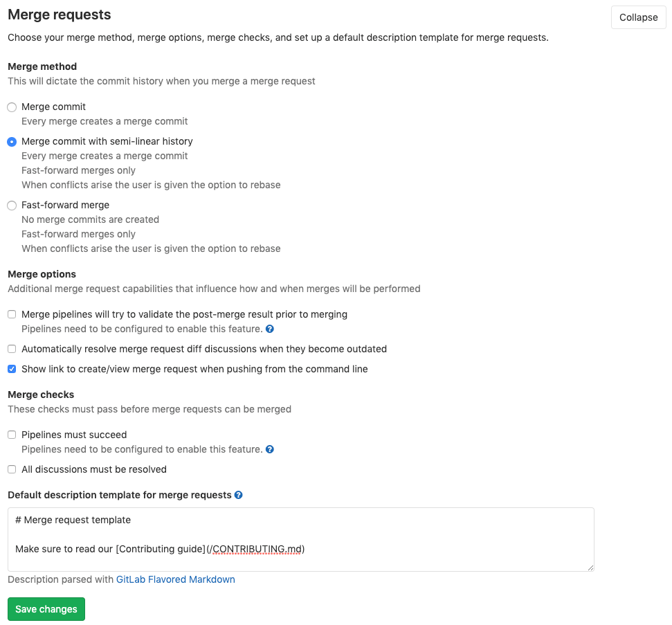Collapse the Merge requests section

[x=637, y=17]
